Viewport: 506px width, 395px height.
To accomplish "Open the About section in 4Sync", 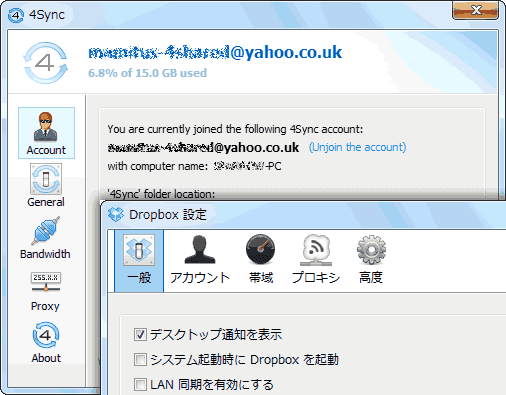I will tap(46, 342).
